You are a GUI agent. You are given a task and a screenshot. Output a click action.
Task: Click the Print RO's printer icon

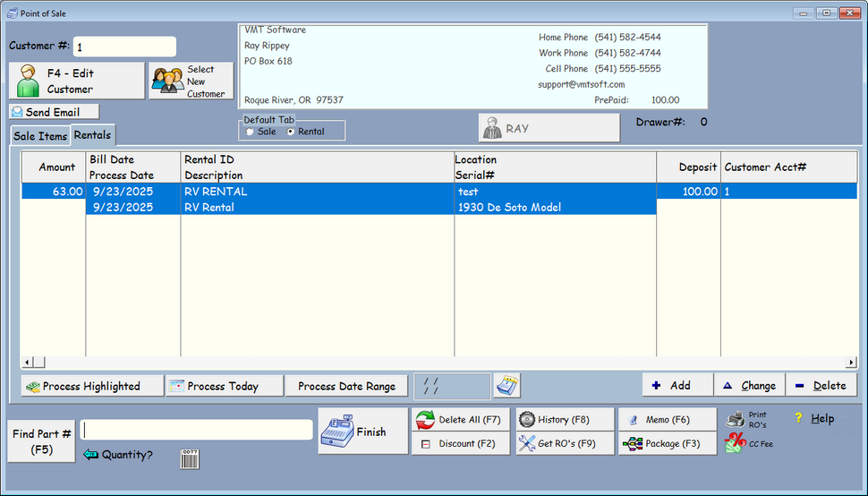(736, 420)
